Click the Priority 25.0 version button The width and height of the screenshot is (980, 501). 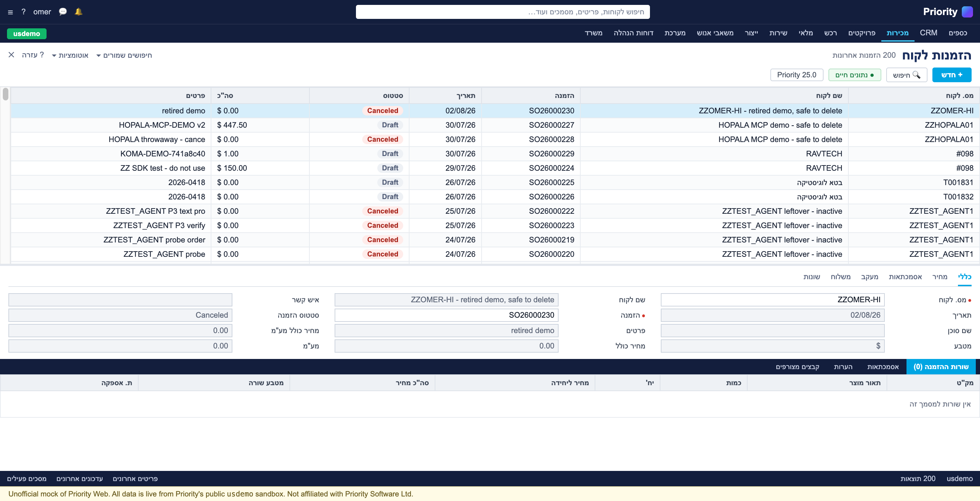(x=796, y=75)
